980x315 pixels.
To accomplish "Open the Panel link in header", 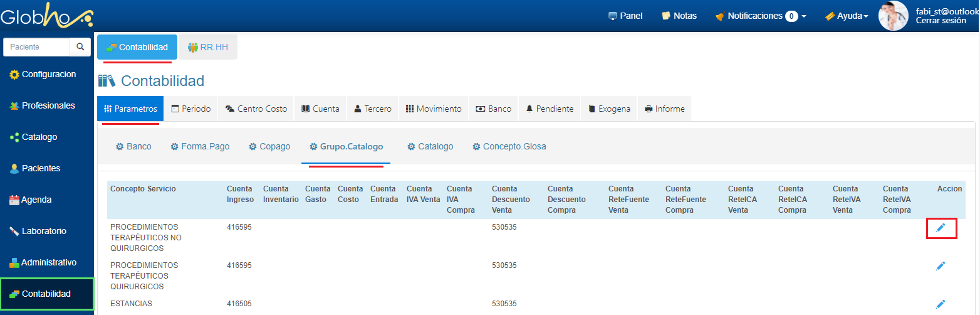I will [x=625, y=16].
